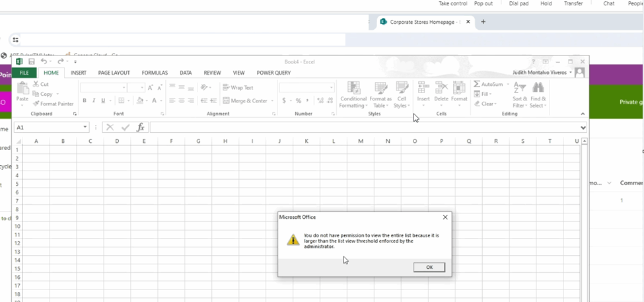Click the Delete cells icon

coord(441,88)
